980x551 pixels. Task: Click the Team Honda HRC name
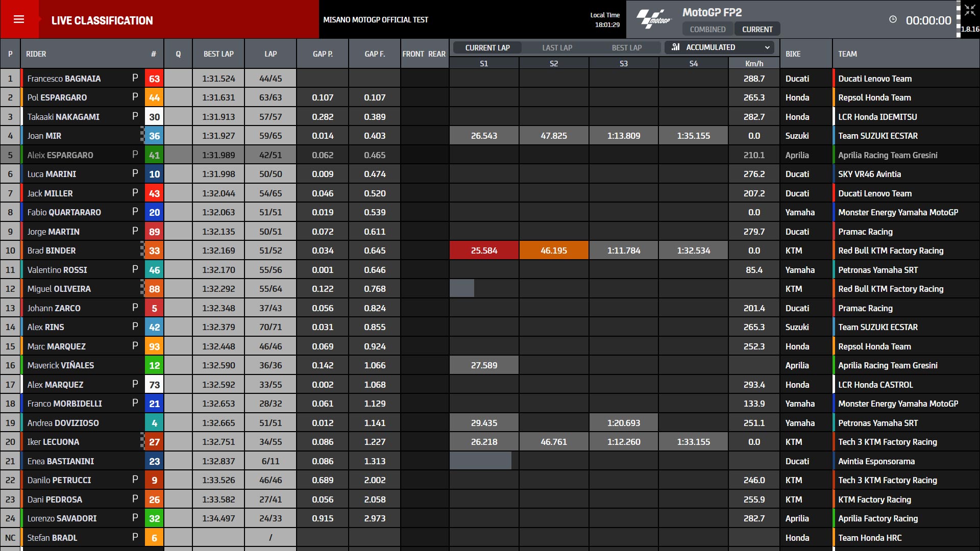click(870, 538)
